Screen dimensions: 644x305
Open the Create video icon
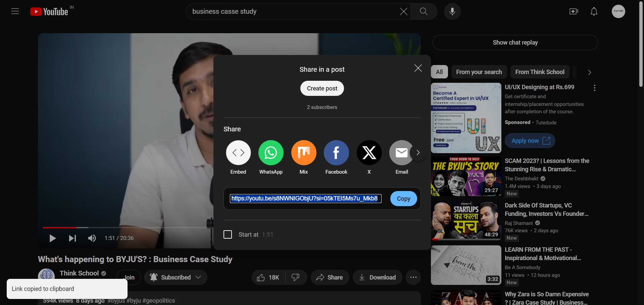click(x=574, y=11)
